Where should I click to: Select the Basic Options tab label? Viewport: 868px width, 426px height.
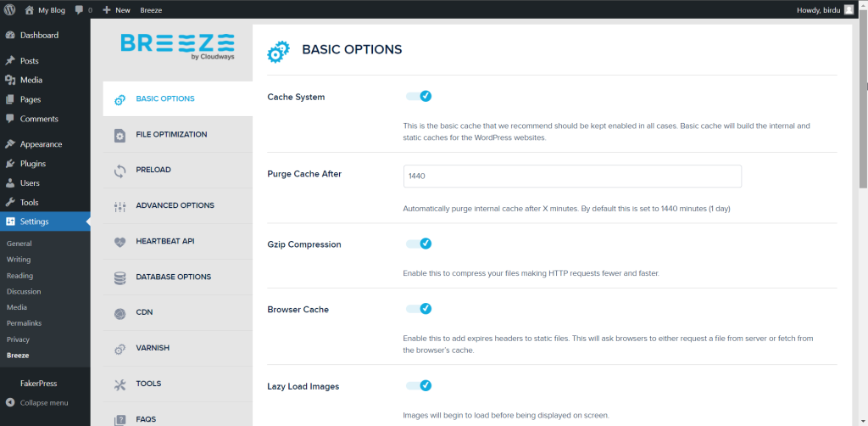pos(165,98)
